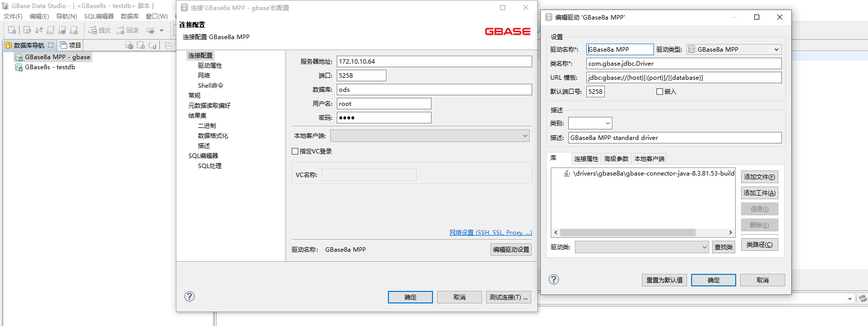The image size is (868, 326).
Task: Click the open SQL script icon in toolbar
Action: (x=51, y=30)
